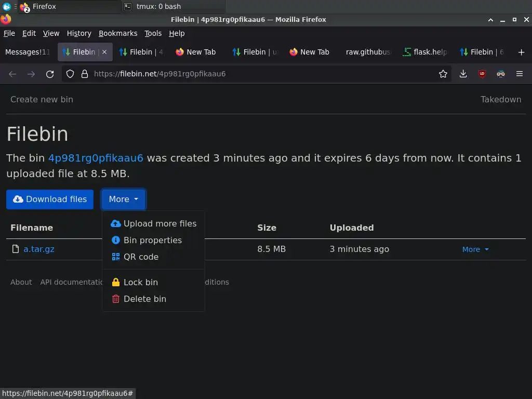Image resolution: width=532 pixels, height=399 pixels.
Task: Open the View menu
Action: point(51,33)
